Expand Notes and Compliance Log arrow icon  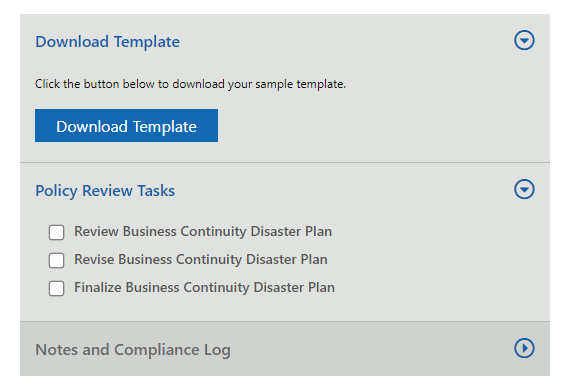coord(524,348)
